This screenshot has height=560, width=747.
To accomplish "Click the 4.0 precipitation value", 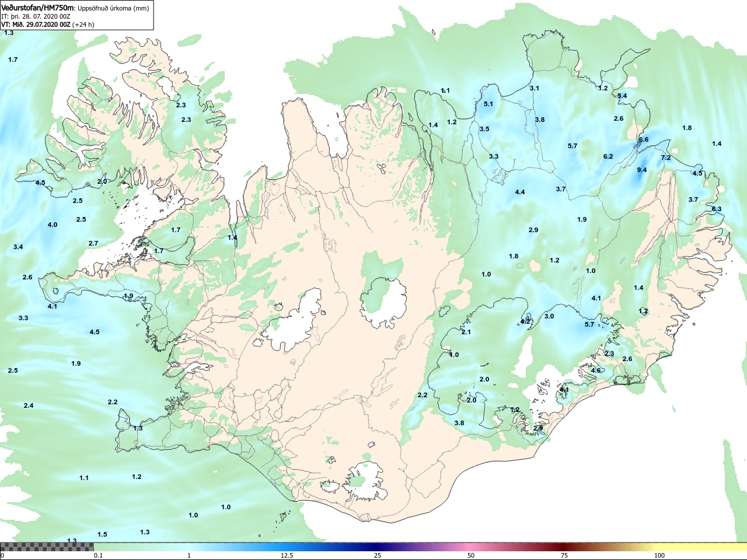I will [x=53, y=225].
